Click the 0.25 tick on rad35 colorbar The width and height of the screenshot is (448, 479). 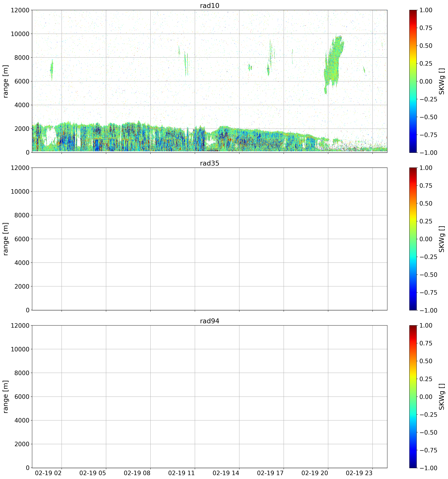(x=426, y=221)
